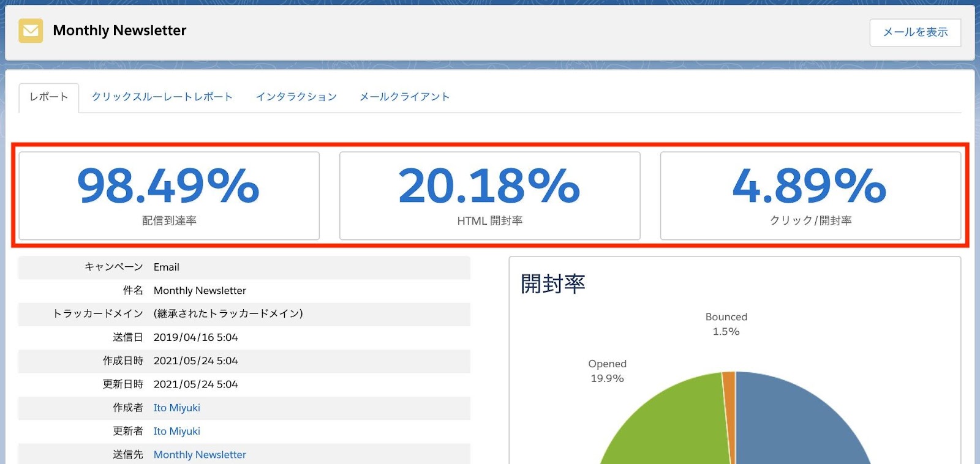
Task: Click the Opened 19.9% chart label
Action: [608, 371]
